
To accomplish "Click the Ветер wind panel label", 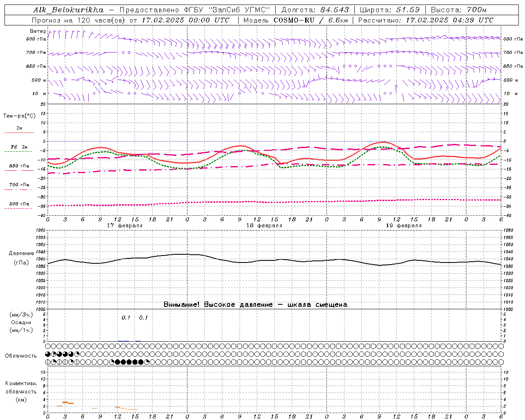I will click(x=38, y=31).
